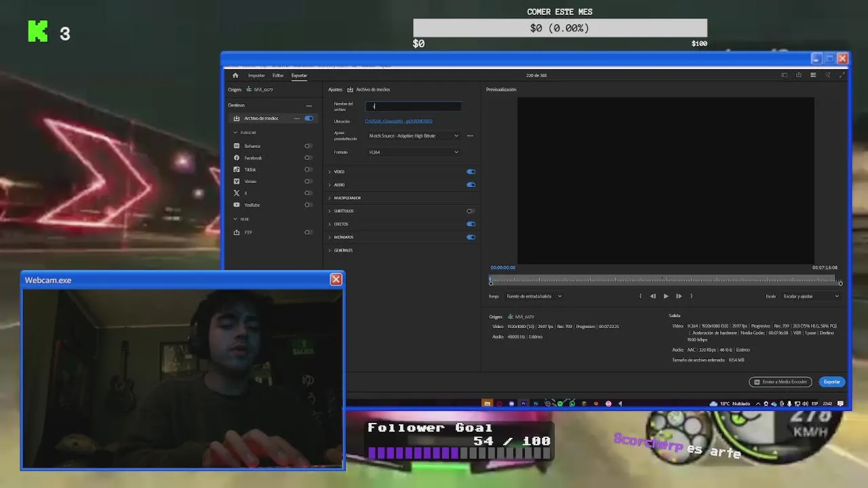Disable the Efectos toggle

(x=471, y=224)
